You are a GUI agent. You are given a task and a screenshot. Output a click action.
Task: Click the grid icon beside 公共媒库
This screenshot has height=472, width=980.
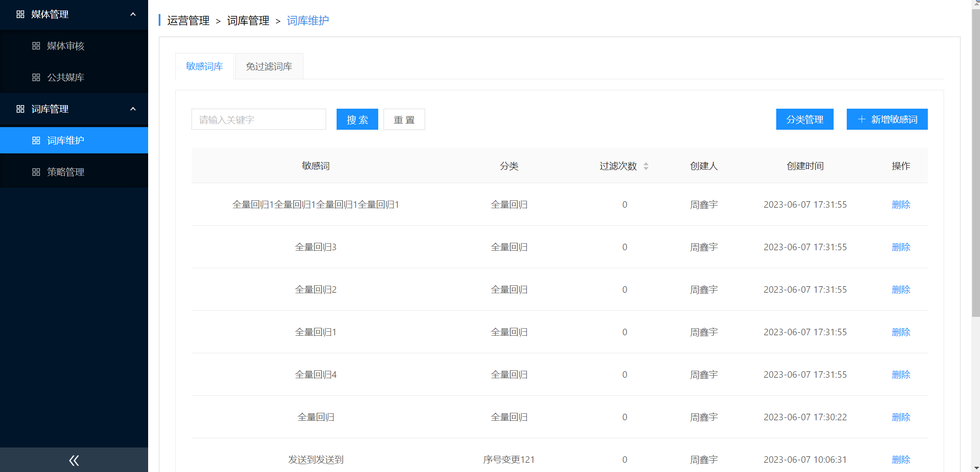(x=36, y=78)
